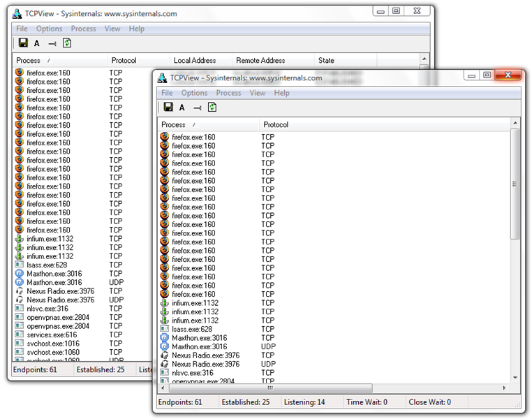
Task: Click Maxthon icon on the TCP row, back window
Action: (20, 273)
